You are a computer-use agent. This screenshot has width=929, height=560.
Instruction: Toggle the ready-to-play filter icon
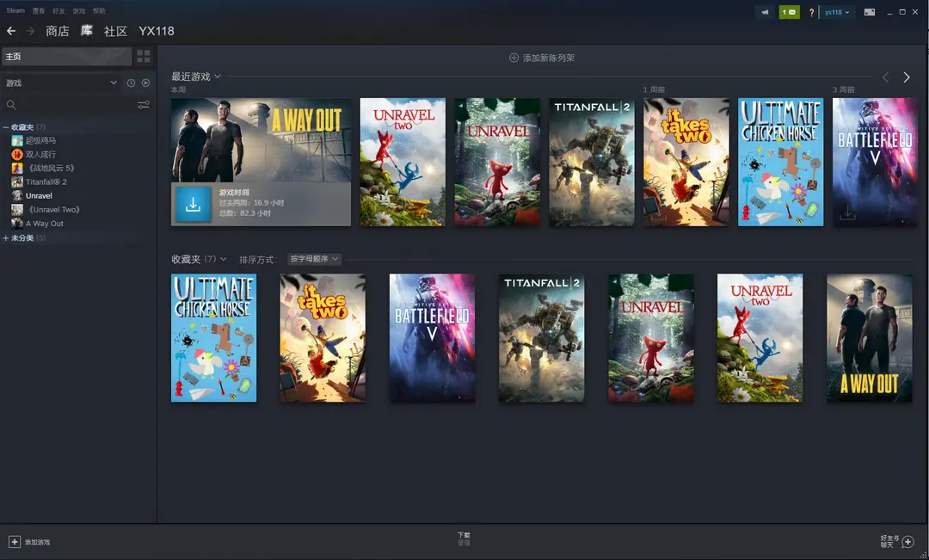[145, 83]
